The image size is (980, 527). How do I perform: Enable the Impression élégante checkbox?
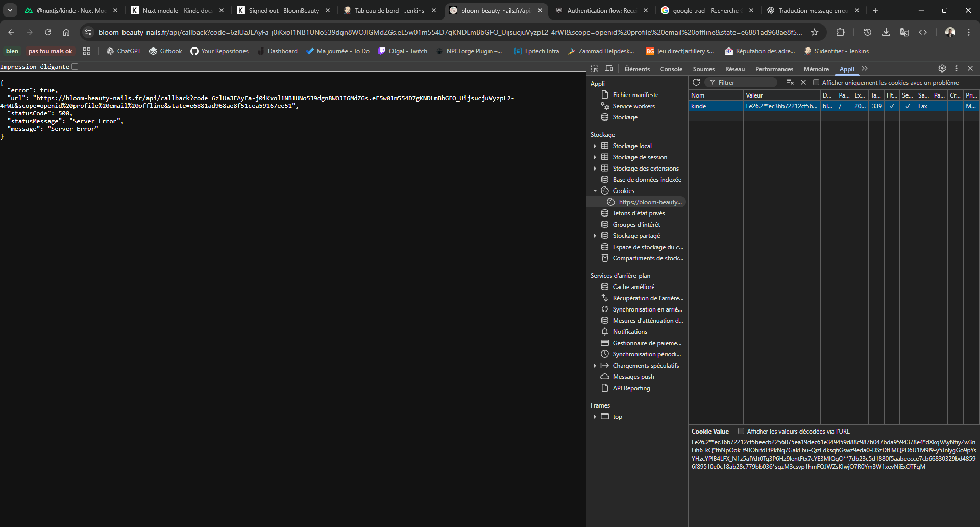pos(75,67)
